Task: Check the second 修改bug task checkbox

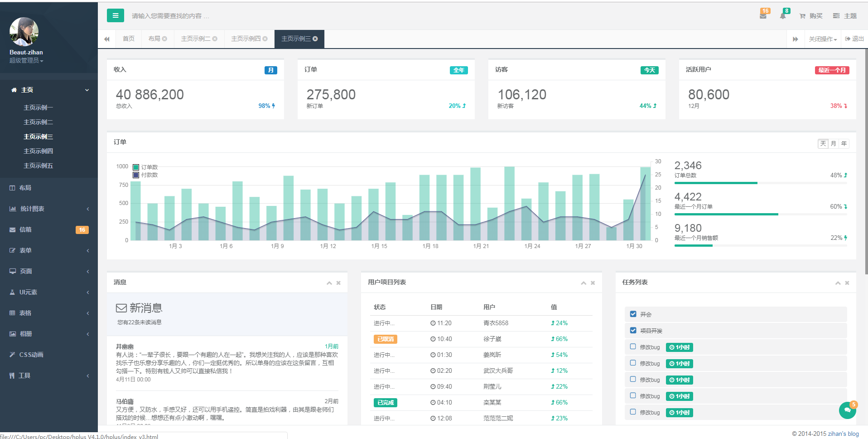Action: pos(633,363)
